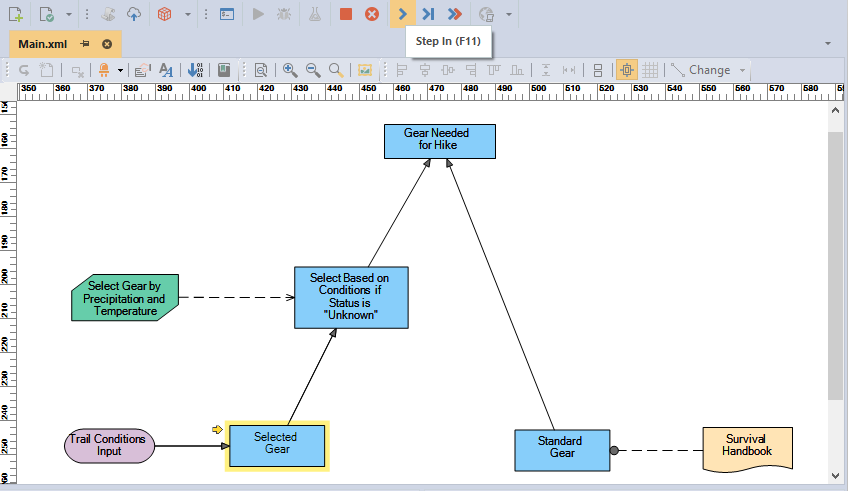Click the curved redo arrow icon
Viewport: 848px width, 491px height.
(x=24, y=70)
